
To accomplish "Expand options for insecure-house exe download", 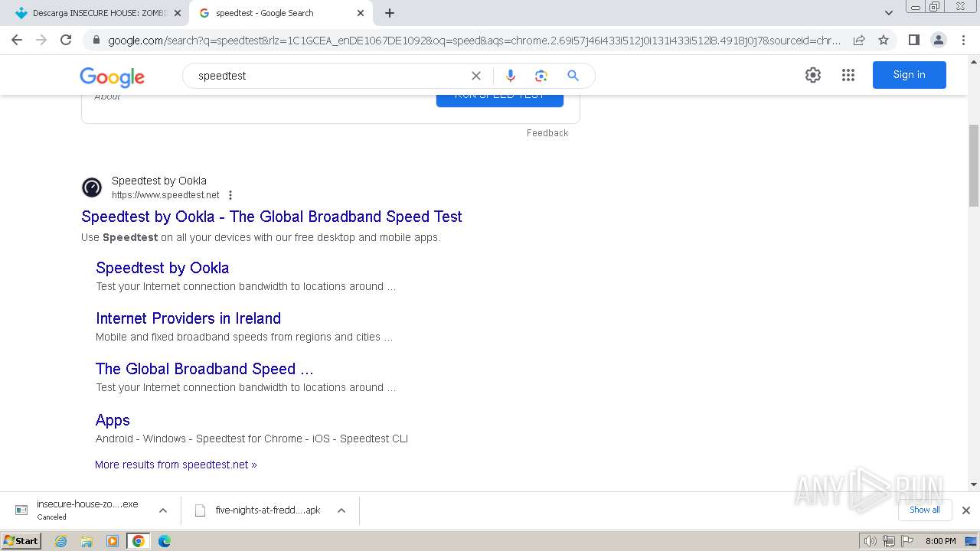I will [x=163, y=510].
